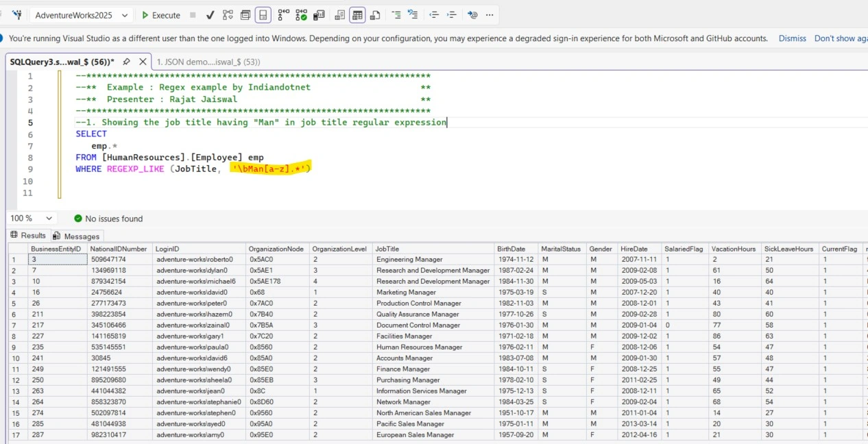Click the Execute button
This screenshot has height=444, width=868.
pyautogui.click(x=161, y=15)
